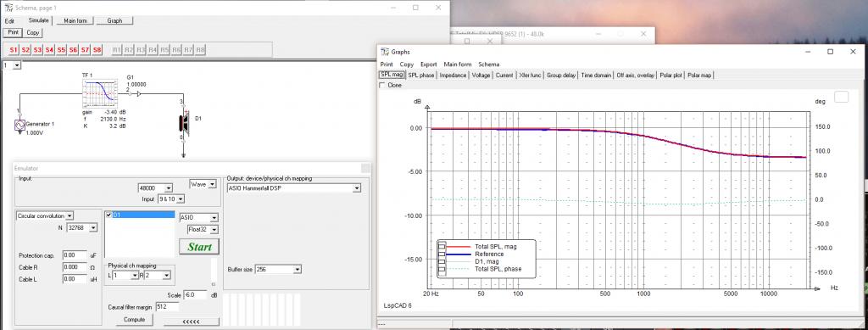The image size is (868, 330).
Task: Toggle the Total SPL, mag legend checkbox
Action: coord(442,246)
